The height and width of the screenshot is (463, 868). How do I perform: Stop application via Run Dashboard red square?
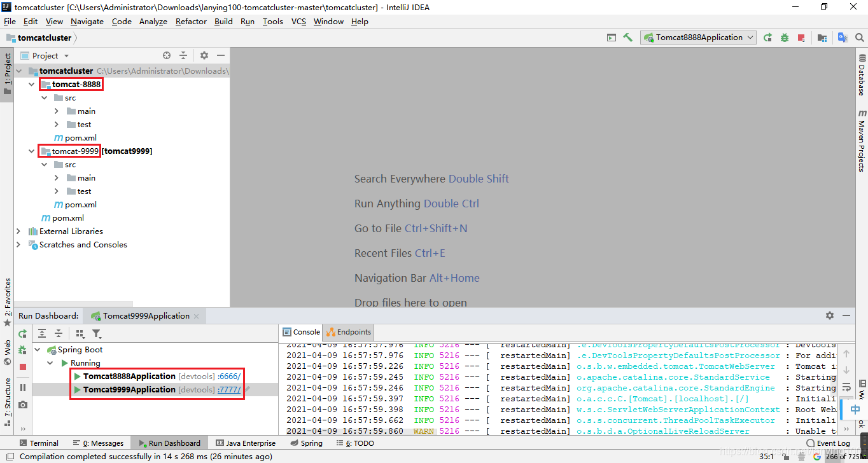pyautogui.click(x=23, y=367)
